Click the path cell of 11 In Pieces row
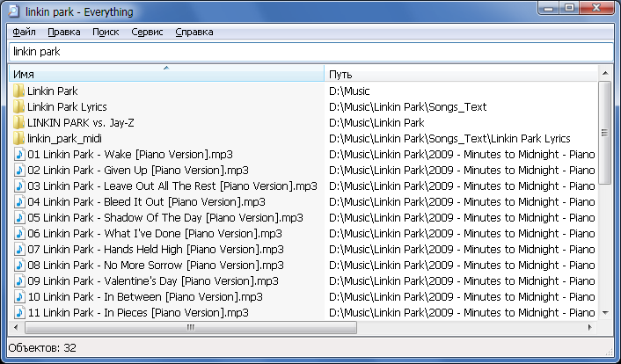Screen dimensions: 621x364 (x=462, y=313)
